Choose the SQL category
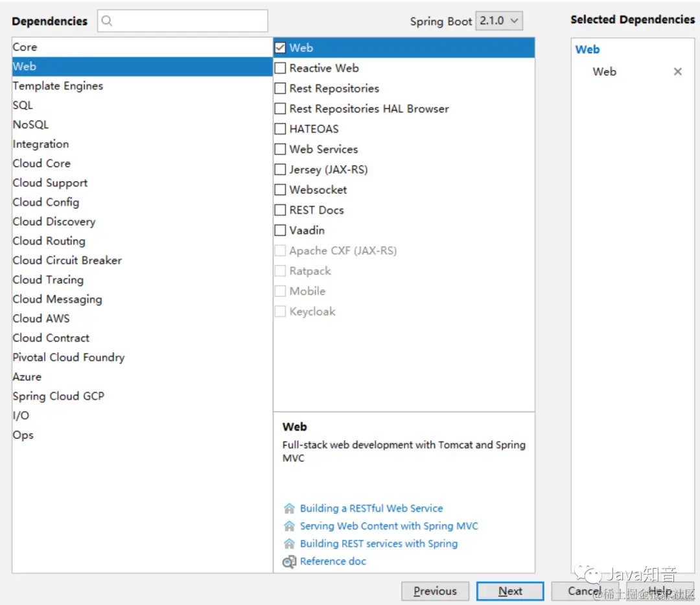Viewport: 700px width, 605px height. coord(143,106)
